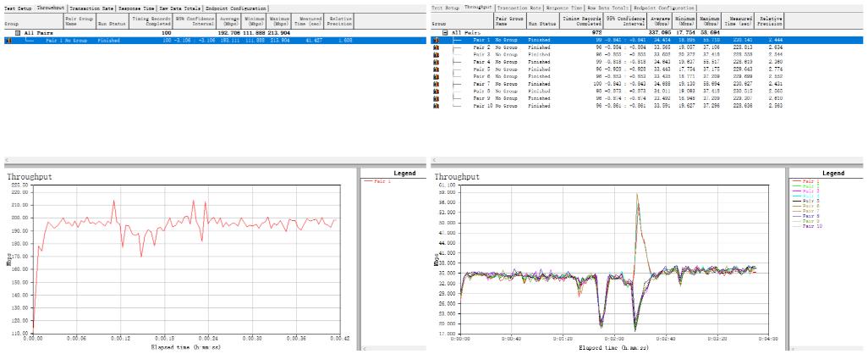Collapse the All Pairs group in left window
868x354 pixels.
[17, 33]
